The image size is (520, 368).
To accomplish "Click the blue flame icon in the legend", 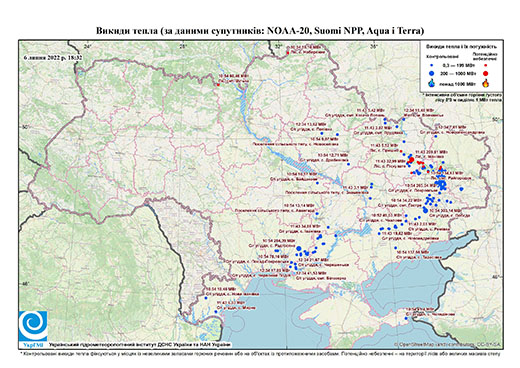I will click(432, 83).
